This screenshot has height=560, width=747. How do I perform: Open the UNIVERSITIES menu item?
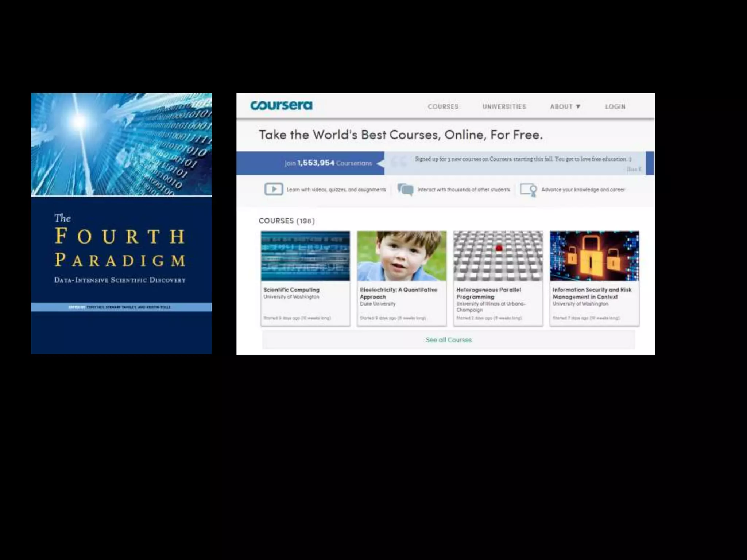coord(504,106)
